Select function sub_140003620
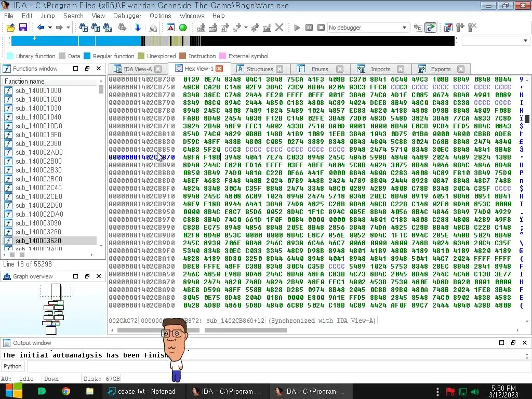 [x=38, y=241]
